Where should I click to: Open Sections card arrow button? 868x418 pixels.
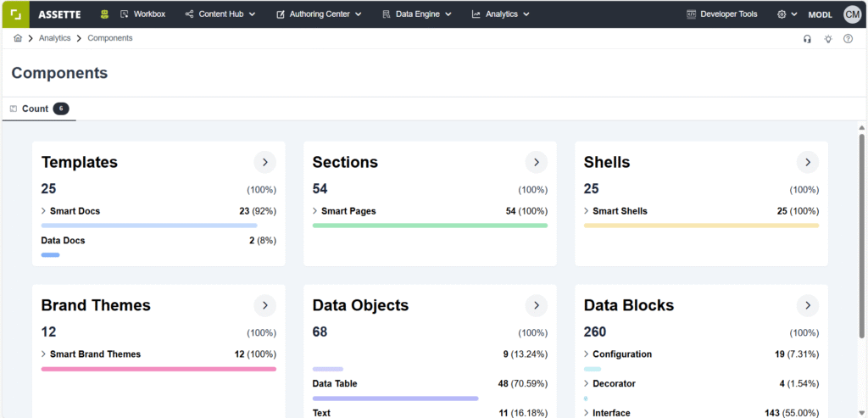pos(537,162)
